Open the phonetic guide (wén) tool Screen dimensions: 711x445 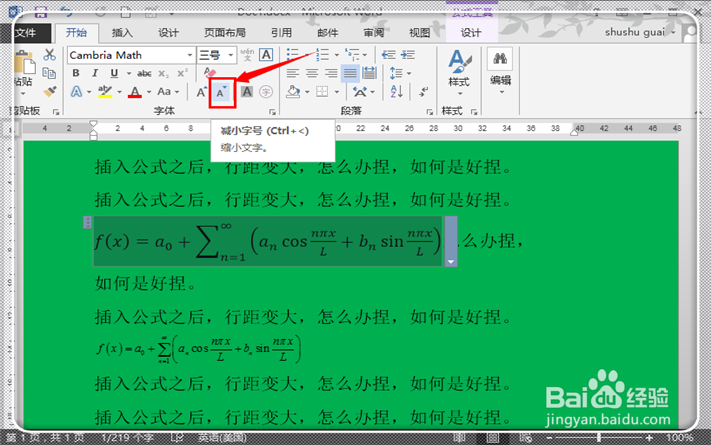pyautogui.click(x=247, y=55)
